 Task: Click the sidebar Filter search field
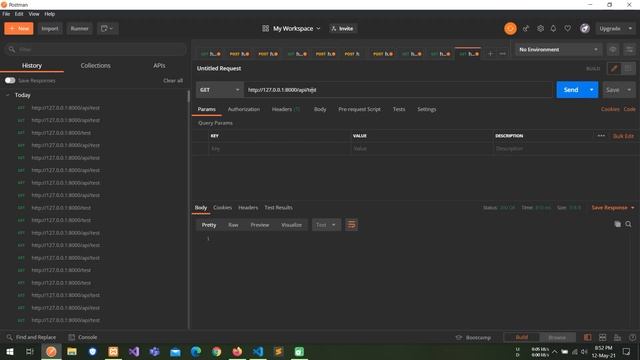(96, 49)
